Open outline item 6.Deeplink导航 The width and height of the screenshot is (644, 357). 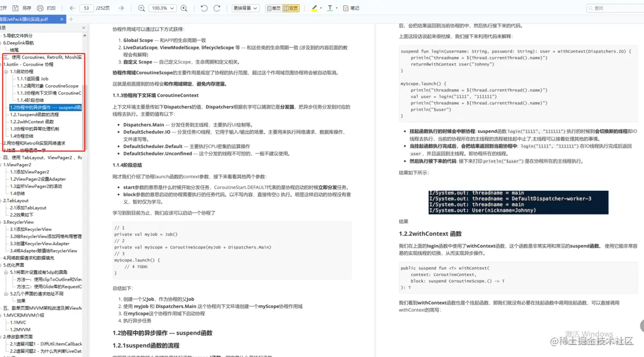click(19, 43)
